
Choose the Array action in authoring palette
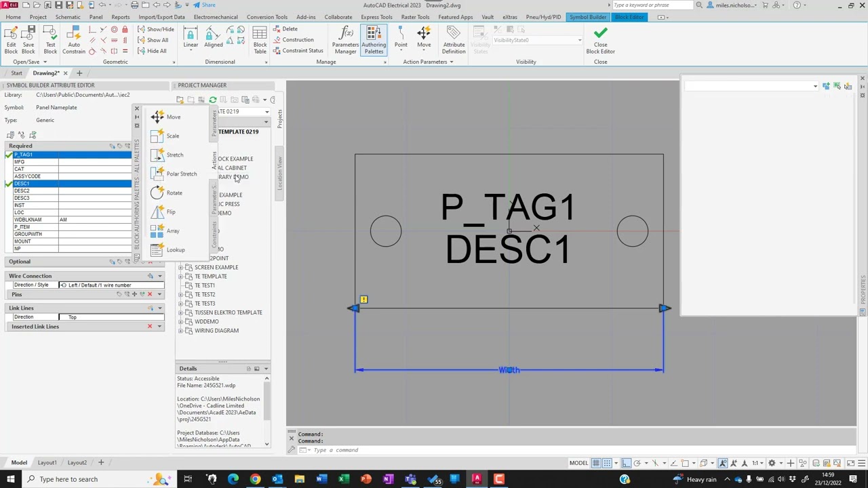tap(165, 230)
